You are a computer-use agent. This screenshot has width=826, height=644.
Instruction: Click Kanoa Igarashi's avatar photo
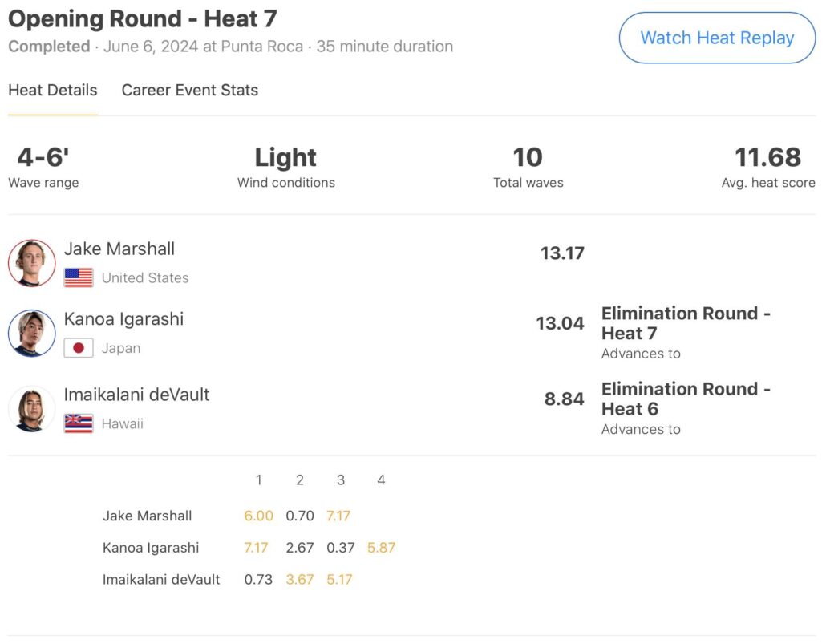click(x=32, y=333)
